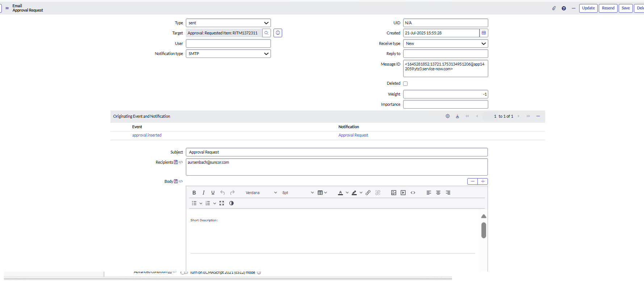
Task: Open the Target record lookup search
Action: point(266,33)
